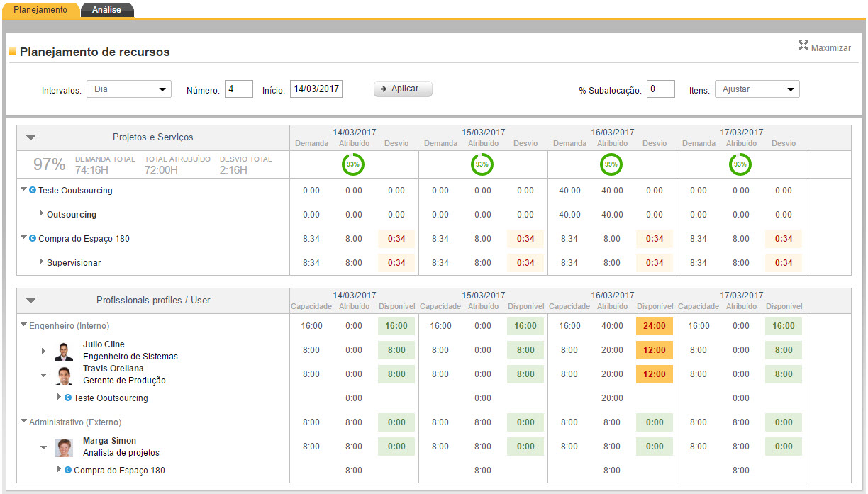
Task: Switch to the Análise tab
Action: pos(106,10)
